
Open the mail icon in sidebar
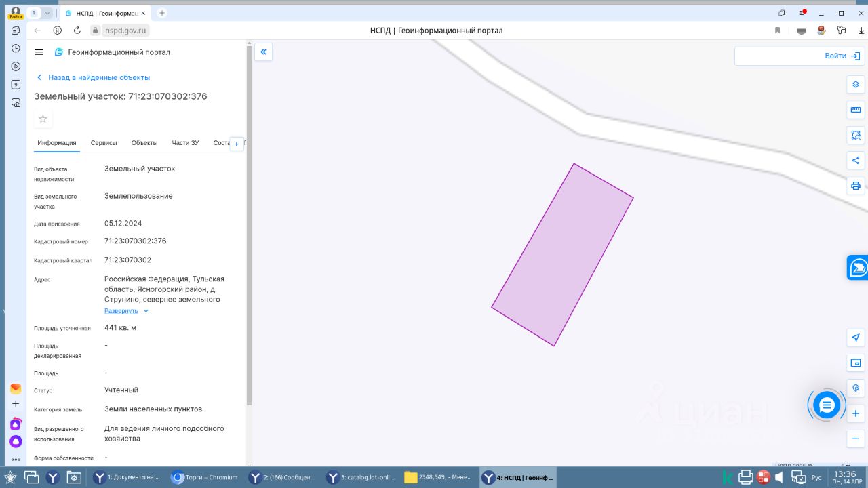[16, 389]
